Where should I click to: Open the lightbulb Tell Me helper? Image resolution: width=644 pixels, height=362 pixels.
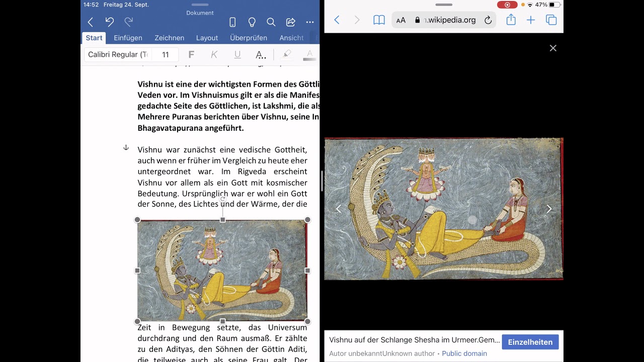click(x=252, y=22)
